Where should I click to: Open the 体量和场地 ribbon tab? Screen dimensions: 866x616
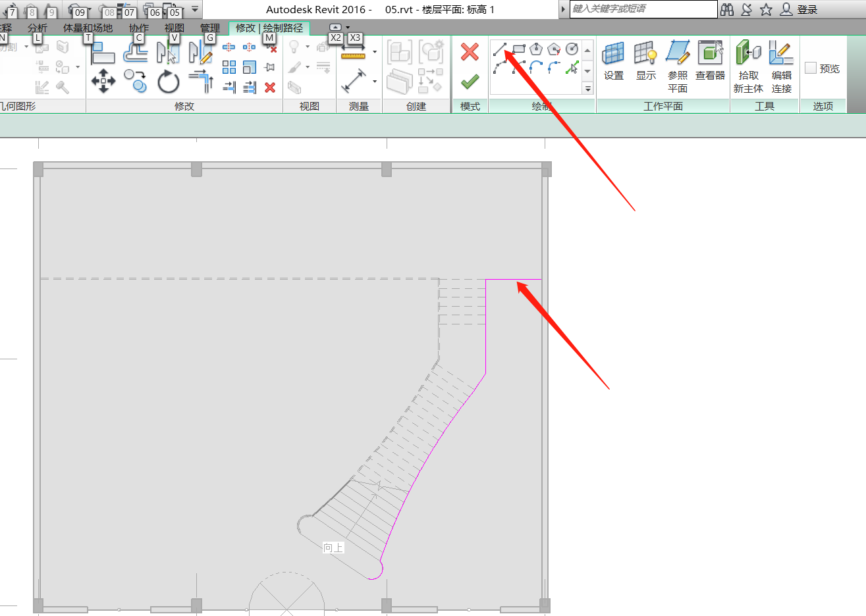click(x=88, y=28)
